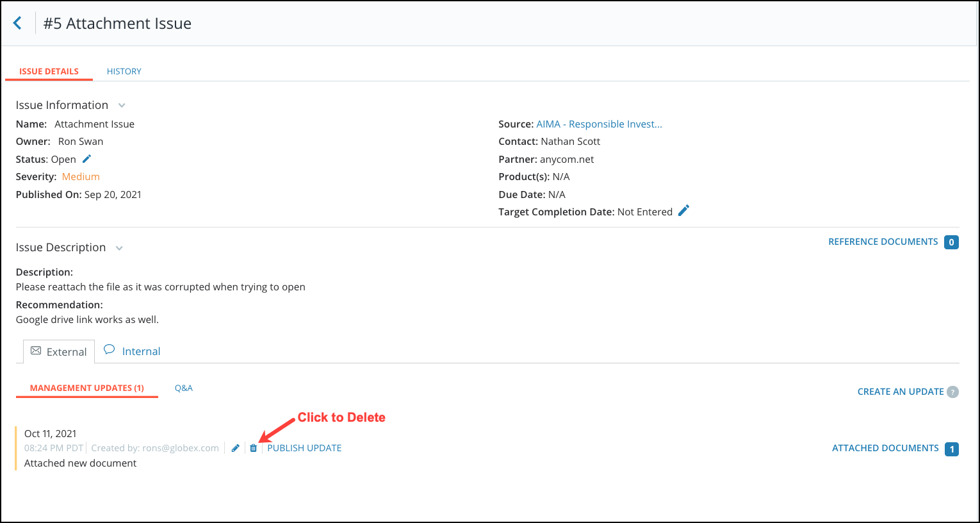The height and width of the screenshot is (523, 980).
Task: Click the description text about corrupted file
Action: [x=161, y=286]
